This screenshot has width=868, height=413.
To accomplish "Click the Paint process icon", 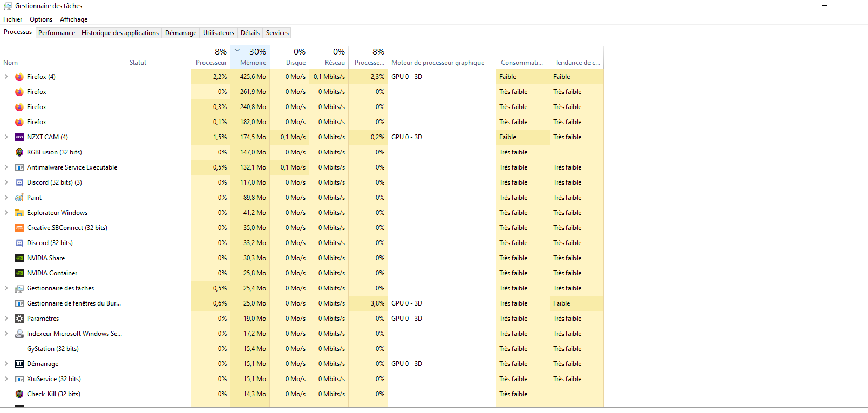I will [x=19, y=198].
